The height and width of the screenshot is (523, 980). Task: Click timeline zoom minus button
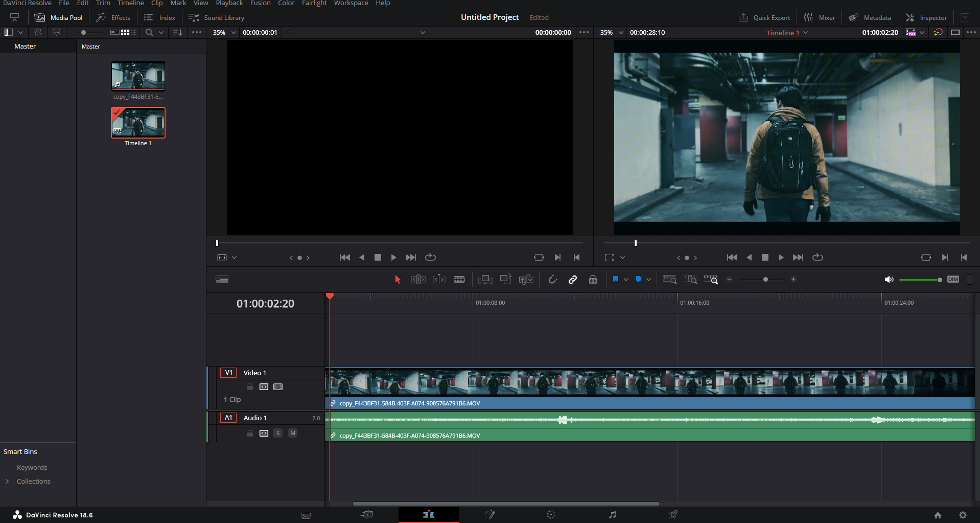tap(729, 279)
